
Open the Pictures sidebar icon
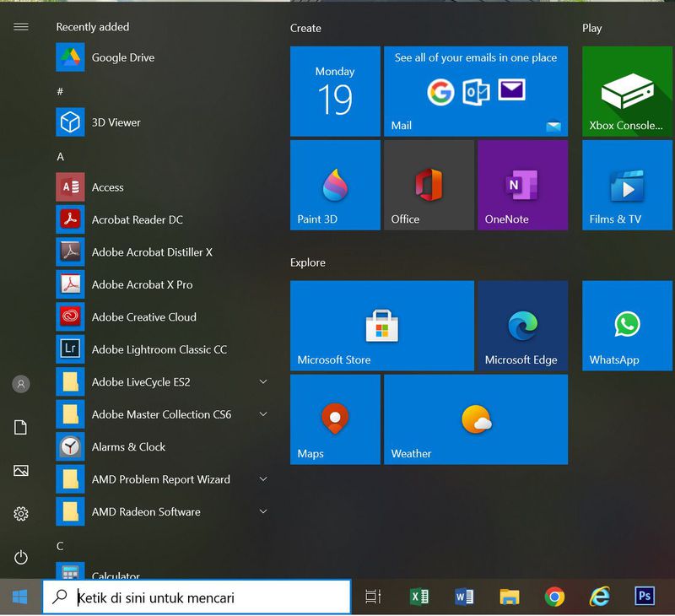pos(20,470)
